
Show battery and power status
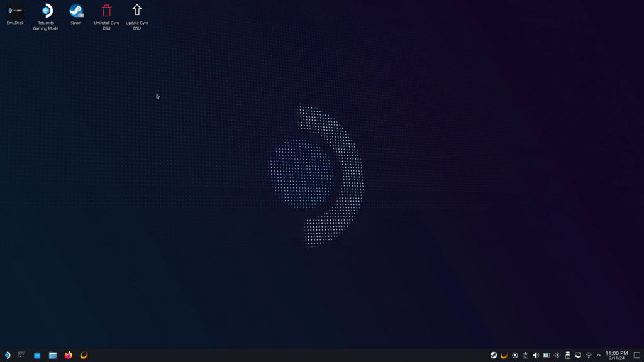point(547,355)
